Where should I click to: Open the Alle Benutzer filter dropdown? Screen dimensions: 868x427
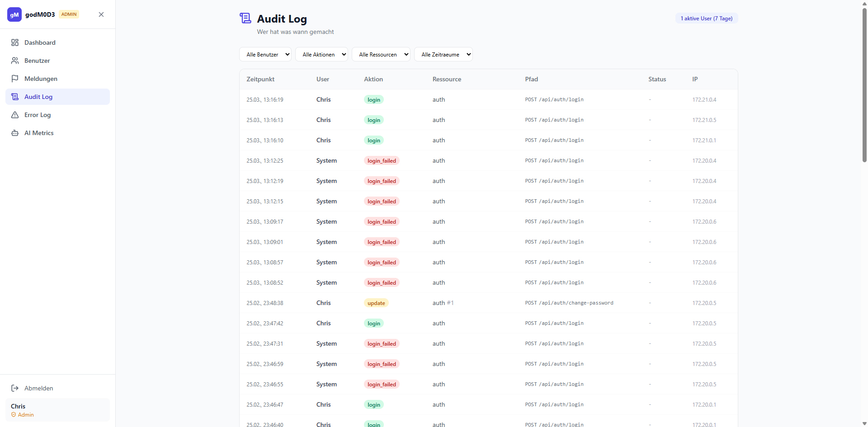pyautogui.click(x=265, y=55)
